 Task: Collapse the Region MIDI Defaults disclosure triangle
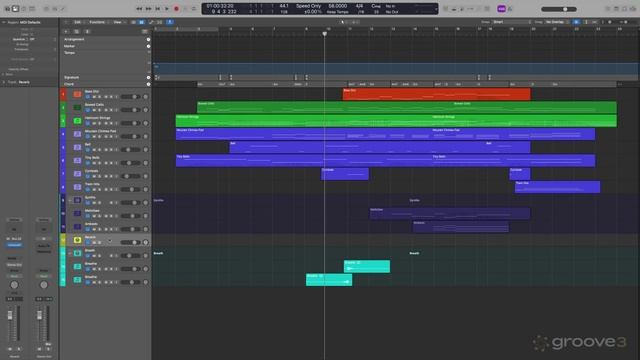pos(4,22)
